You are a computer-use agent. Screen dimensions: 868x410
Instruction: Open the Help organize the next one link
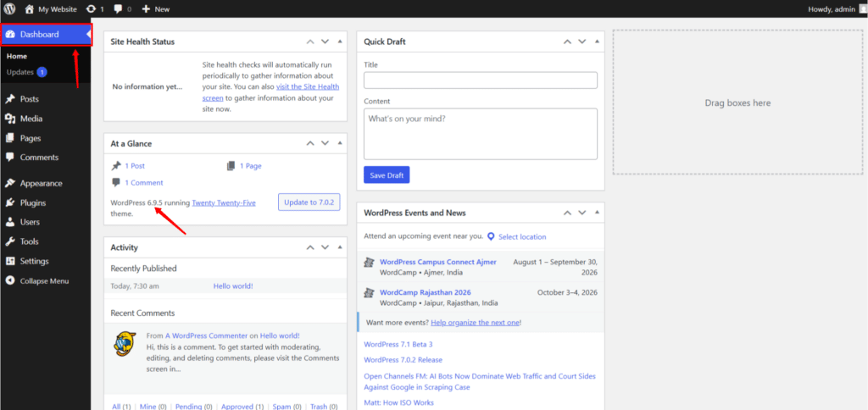(x=475, y=322)
